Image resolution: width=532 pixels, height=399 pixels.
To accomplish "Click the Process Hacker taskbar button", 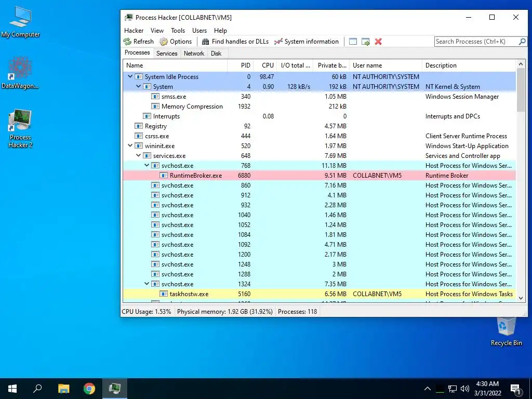I will pyautogui.click(x=115, y=389).
